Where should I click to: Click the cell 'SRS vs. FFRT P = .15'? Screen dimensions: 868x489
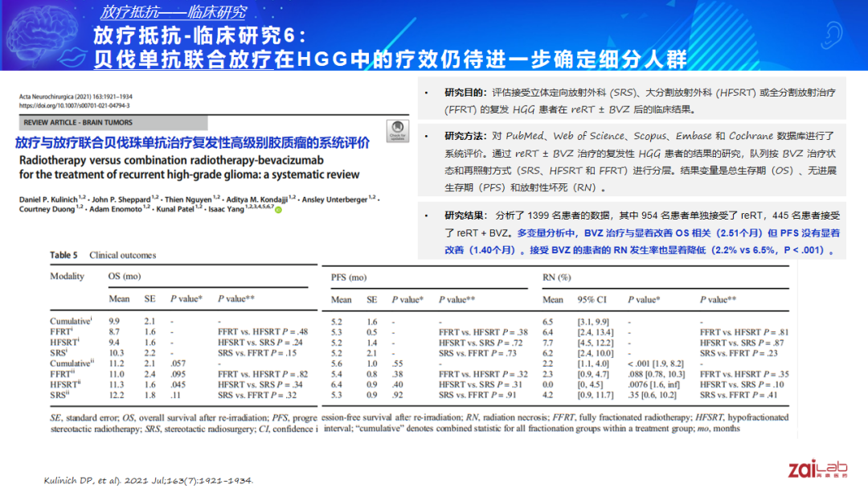click(x=257, y=353)
